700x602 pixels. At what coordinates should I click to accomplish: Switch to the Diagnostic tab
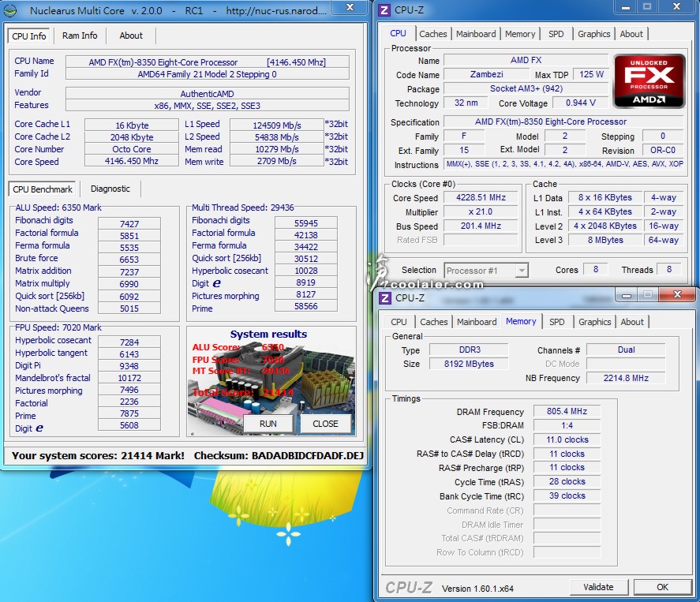[x=110, y=189]
